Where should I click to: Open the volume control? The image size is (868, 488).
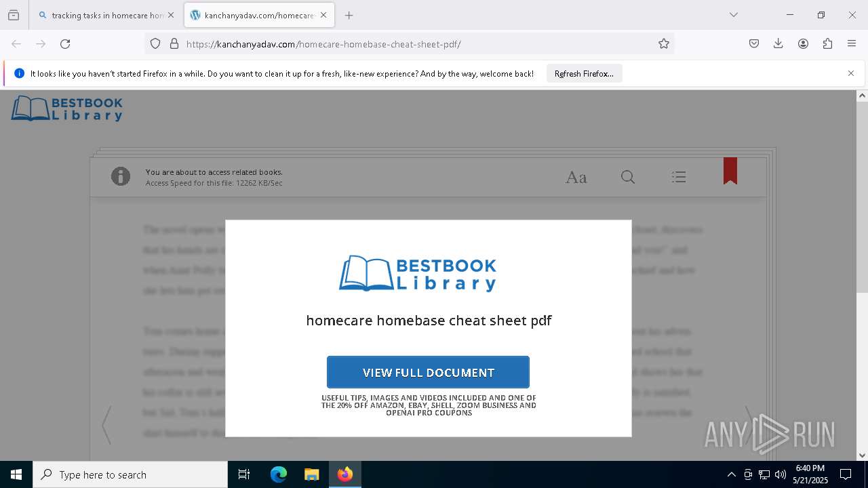click(x=780, y=474)
